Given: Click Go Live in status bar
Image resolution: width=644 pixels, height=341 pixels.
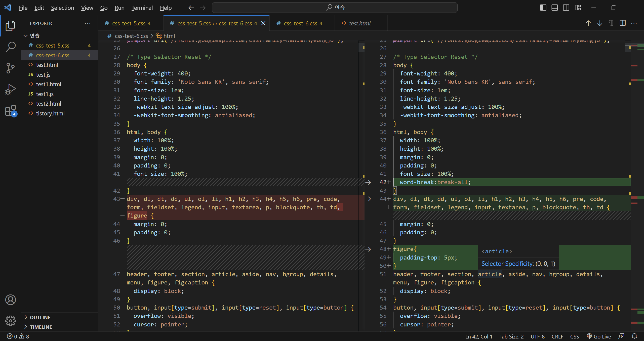Looking at the screenshot, I should [x=599, y=336].
